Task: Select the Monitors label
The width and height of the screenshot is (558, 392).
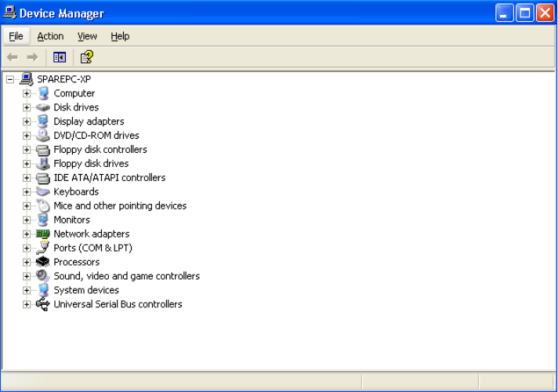Action: pos(71,220)
